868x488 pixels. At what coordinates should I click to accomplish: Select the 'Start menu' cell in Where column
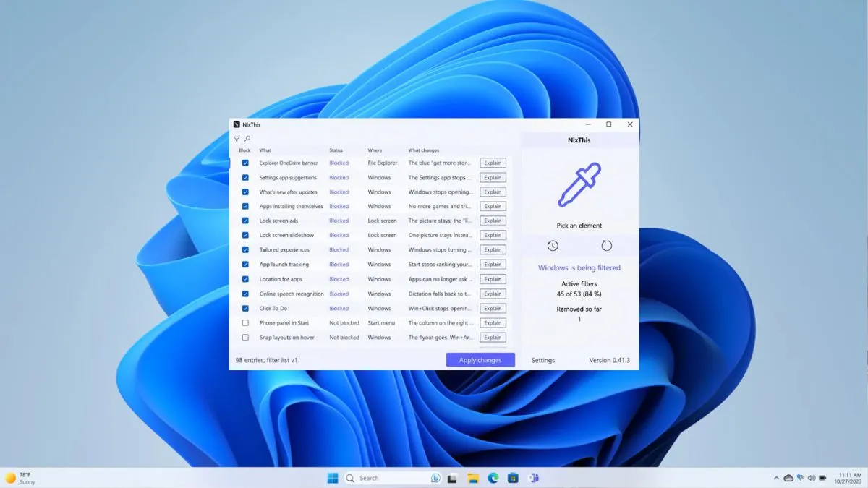pos(381,323)
